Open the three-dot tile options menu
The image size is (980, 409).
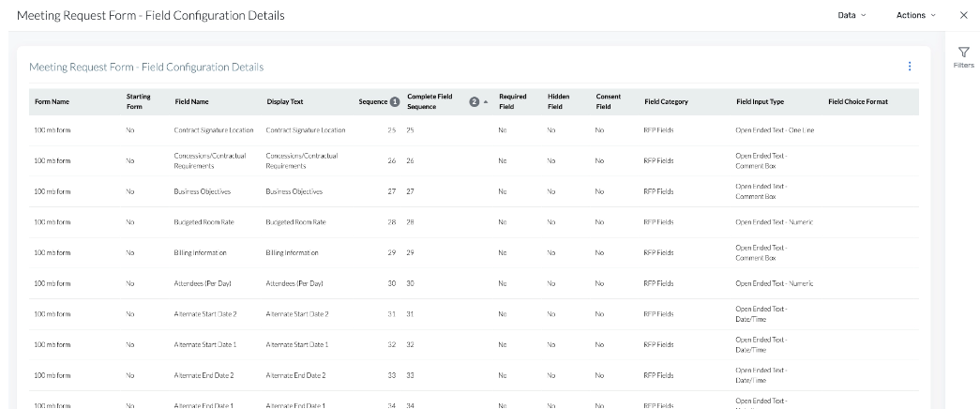pyautogui.click(x=909, y=67)
